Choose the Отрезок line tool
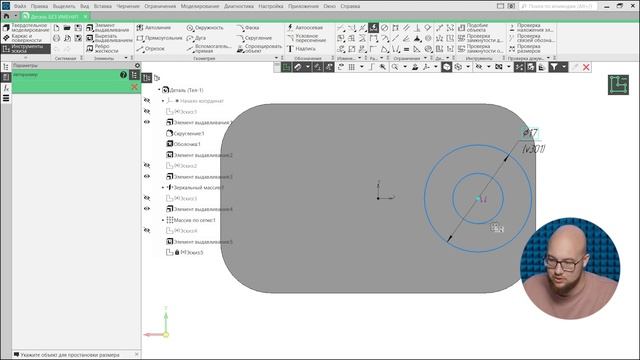Viewport: 640px width, 360px height. coord(150,49)
